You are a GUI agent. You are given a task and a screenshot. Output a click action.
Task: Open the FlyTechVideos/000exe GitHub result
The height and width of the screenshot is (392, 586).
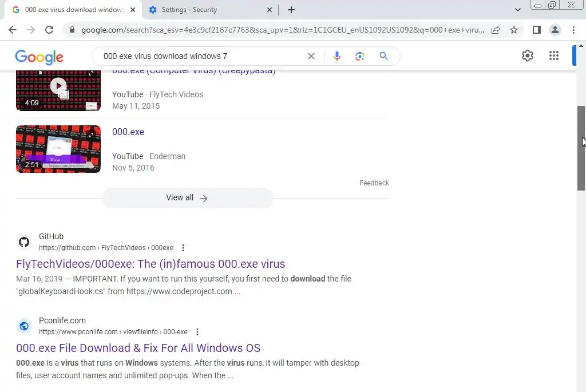point(151,264)
